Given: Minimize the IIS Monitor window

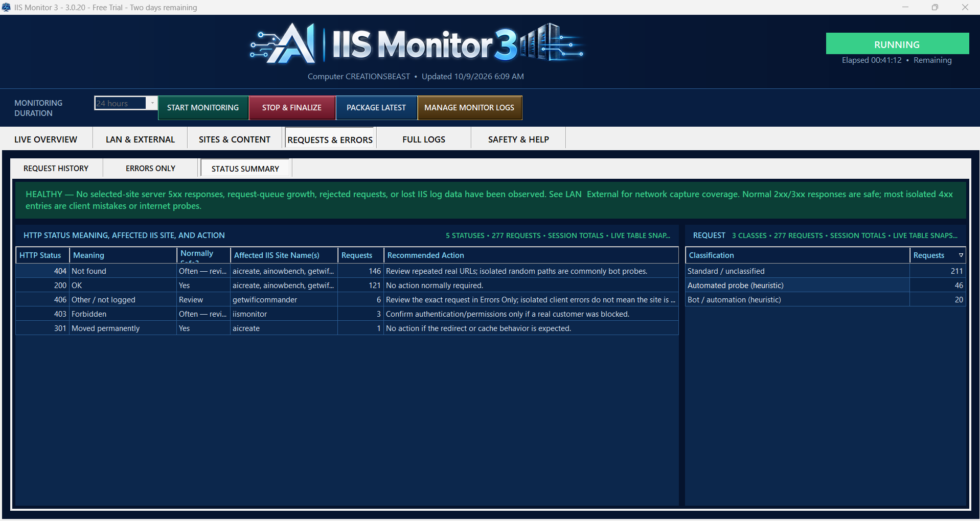Looking at the screenshot, I should [905, 7].
